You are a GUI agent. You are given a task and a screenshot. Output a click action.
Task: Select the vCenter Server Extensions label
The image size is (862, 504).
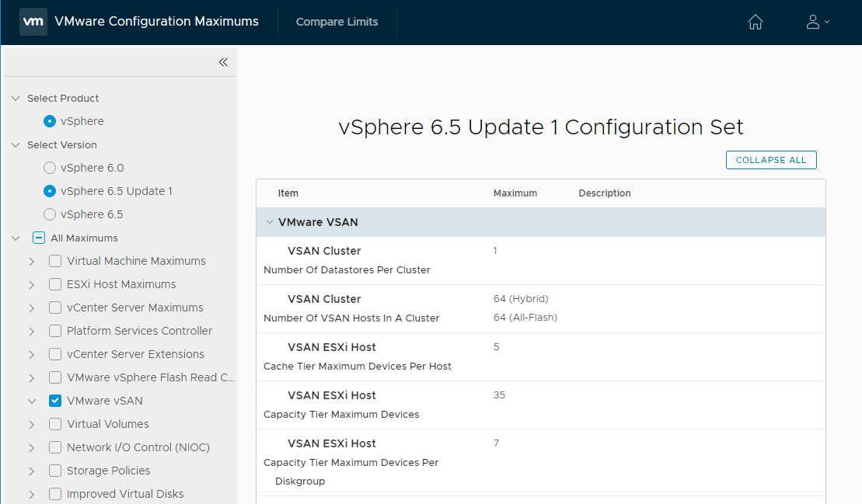click(x=136, y=355)
